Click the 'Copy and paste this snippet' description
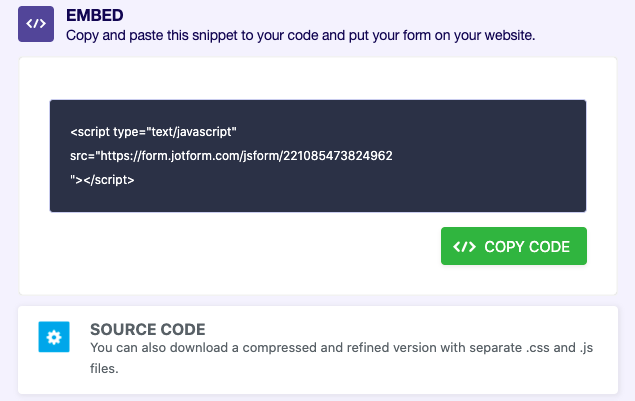 (x=300, y=35)
